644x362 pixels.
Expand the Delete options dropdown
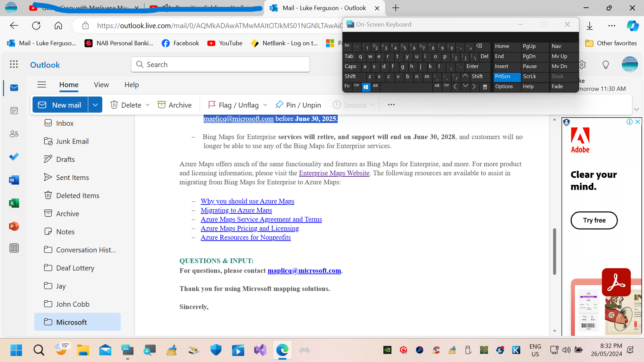(148, 105)
